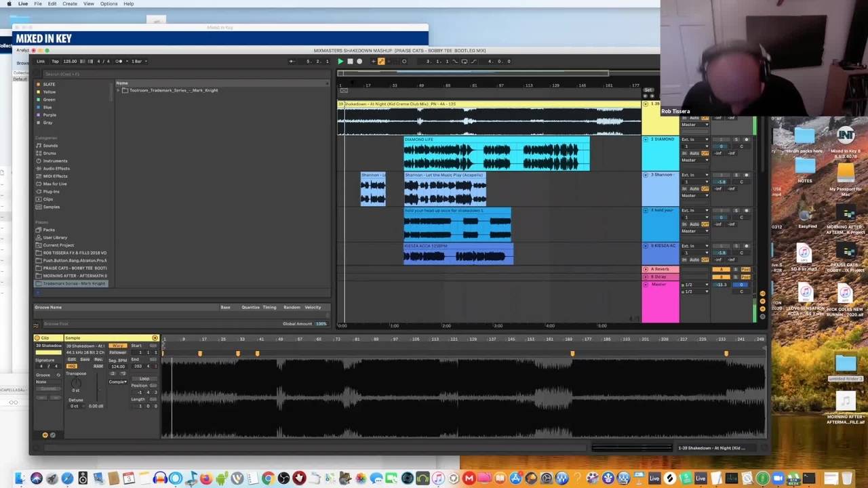The width and height of the screenshot is (868, 488).
Task: Open the MIDI Effects category
Action: 55,176
